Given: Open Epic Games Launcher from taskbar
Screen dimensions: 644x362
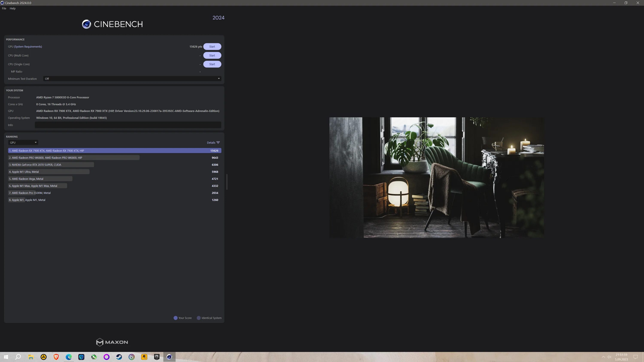Looking at the screenshot, I should pos(157,357).
